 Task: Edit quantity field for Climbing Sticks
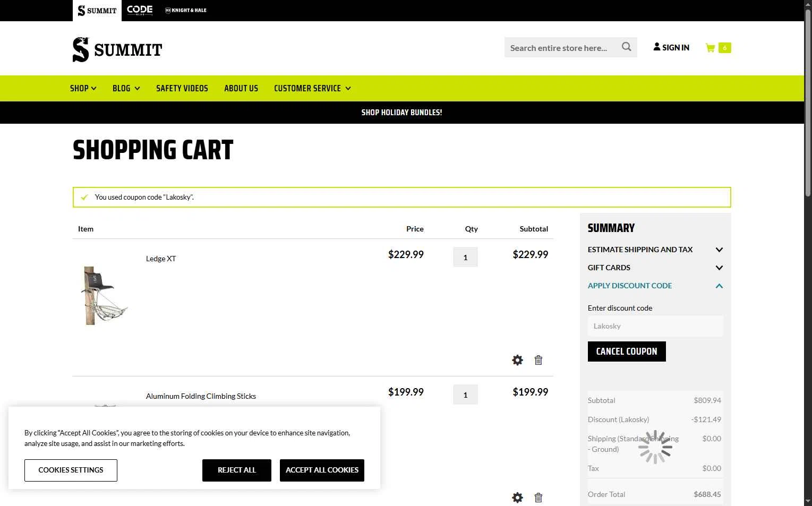point(465,394)
